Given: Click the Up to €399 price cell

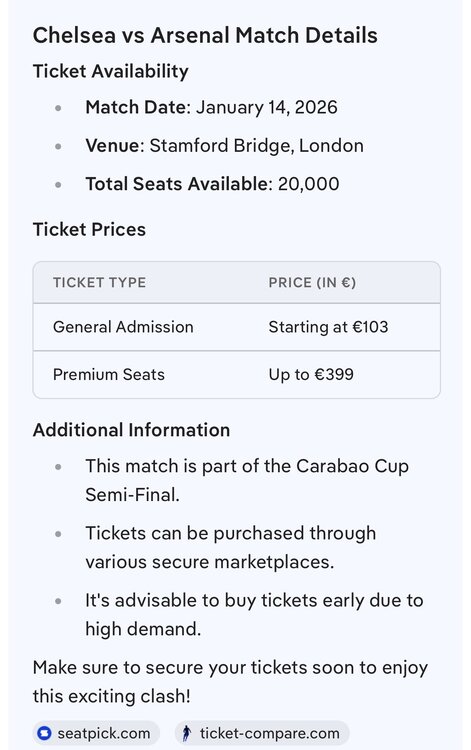Looking at the screenshot, I should [311, 374].
